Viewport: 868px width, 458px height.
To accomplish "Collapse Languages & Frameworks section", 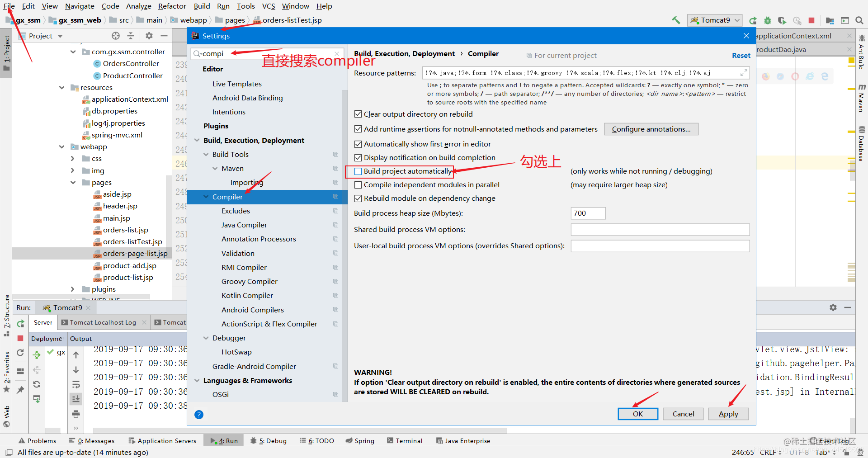I will (197, 381).
